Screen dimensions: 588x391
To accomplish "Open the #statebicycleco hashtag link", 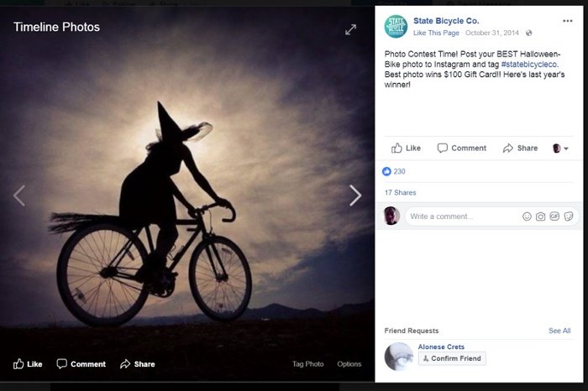I will [529, 64].
